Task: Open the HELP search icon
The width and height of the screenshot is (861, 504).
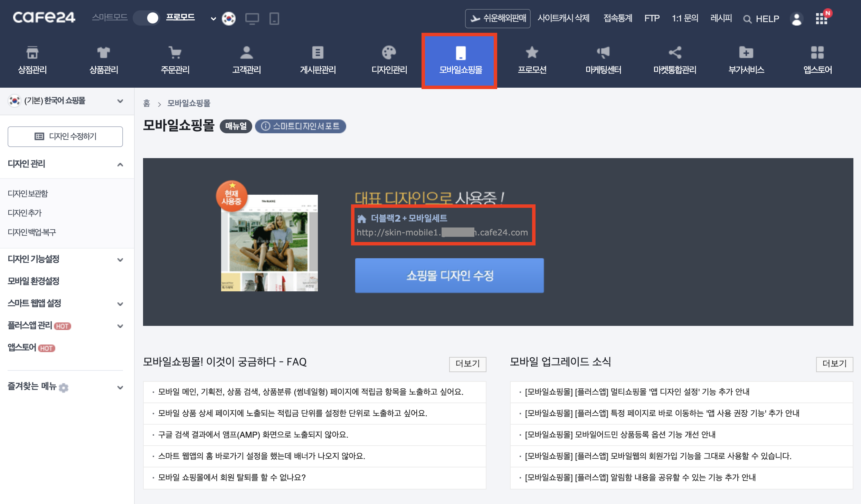Action: pyautogui.click(x=747, y=19)
